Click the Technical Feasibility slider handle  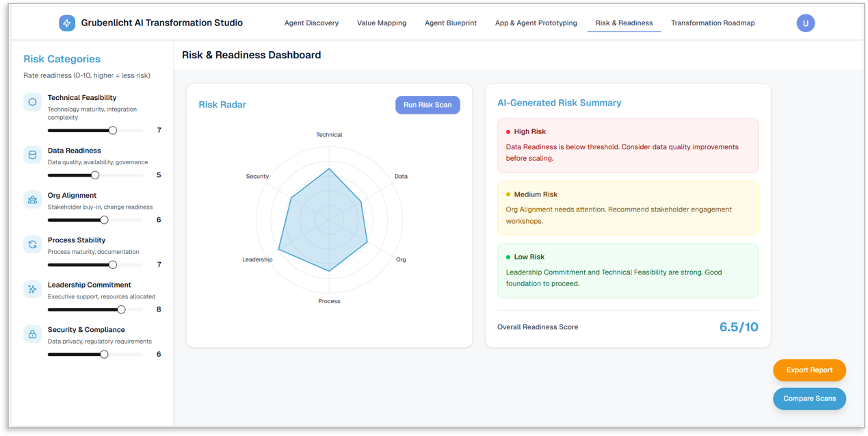pos(113,130)
